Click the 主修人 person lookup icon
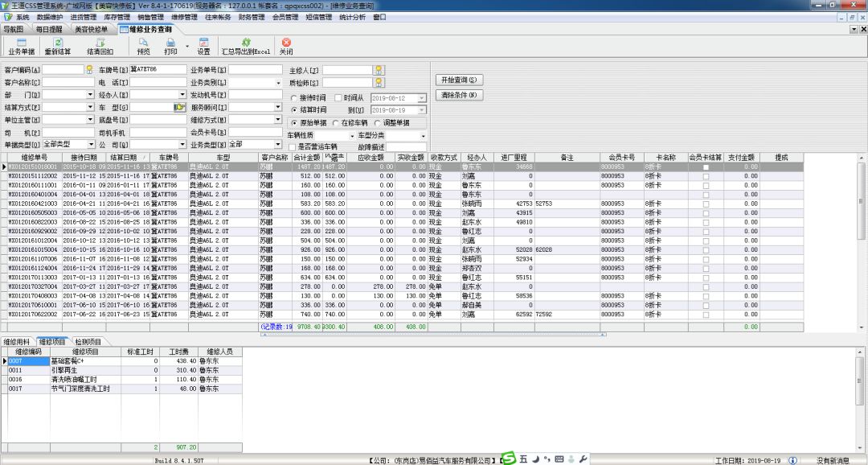Viewport: 868px width, 465px height. click(379, 70)
